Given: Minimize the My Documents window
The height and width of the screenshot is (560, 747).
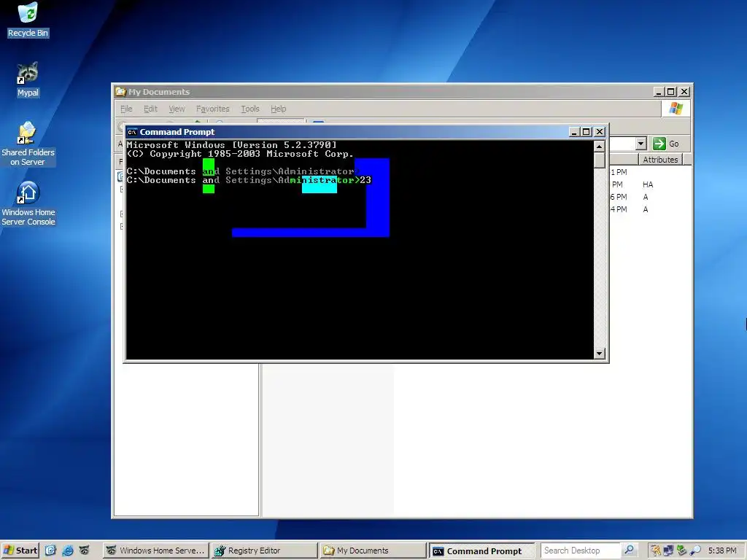Looking at the screenshot, I should pyautogui.click(x=659, y=91).
